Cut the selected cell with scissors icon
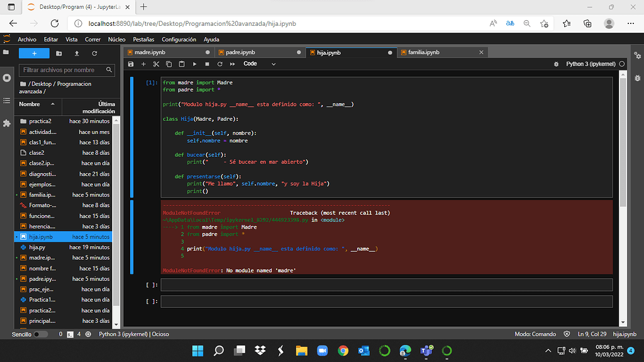This screenshot has height=362, width=644. [x=157, y=64]
